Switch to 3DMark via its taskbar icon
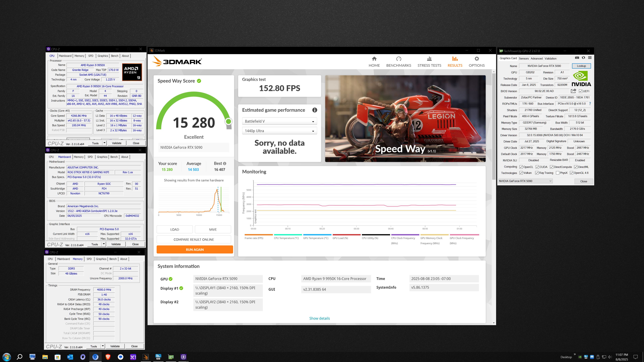644x362 pixels. [x=146, y=357]
